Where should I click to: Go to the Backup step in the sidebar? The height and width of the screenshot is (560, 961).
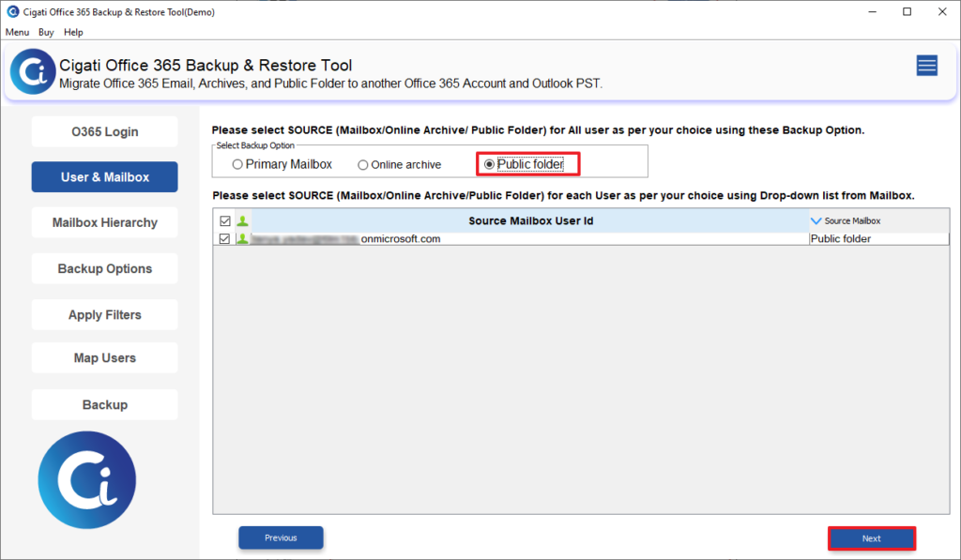tap(105, 404)
